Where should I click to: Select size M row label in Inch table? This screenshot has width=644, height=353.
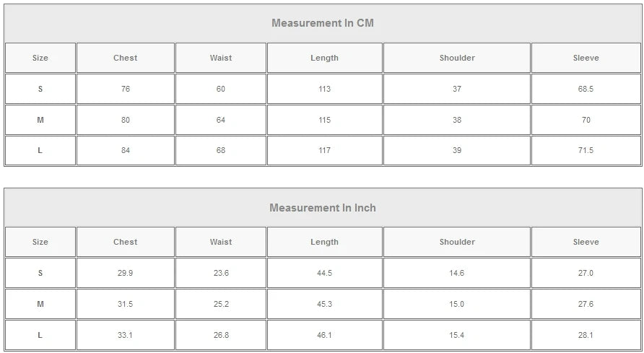click(40, 304)
